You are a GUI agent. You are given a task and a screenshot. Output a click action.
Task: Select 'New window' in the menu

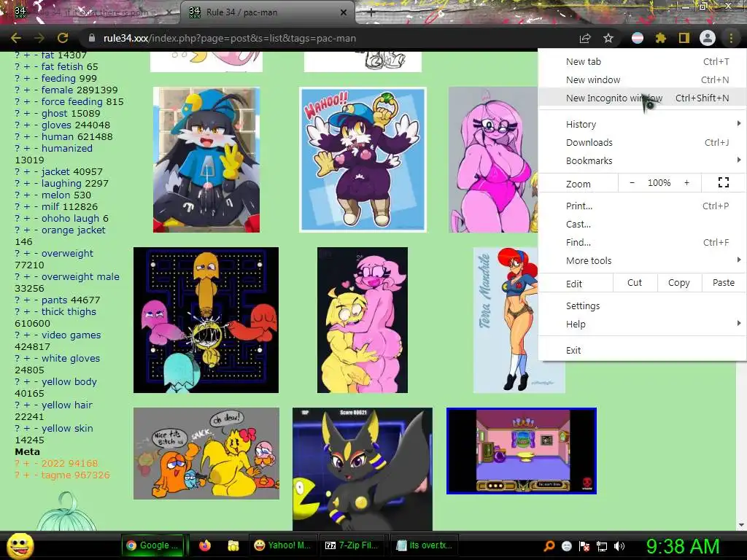[642, 79]
